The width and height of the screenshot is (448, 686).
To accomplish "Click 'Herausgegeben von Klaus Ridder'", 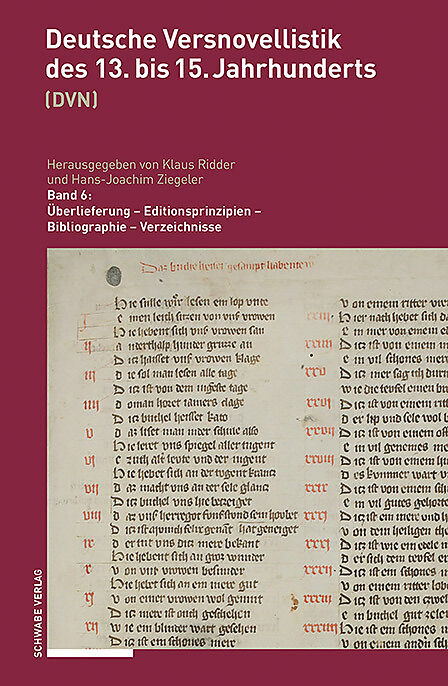I will 141,164.
